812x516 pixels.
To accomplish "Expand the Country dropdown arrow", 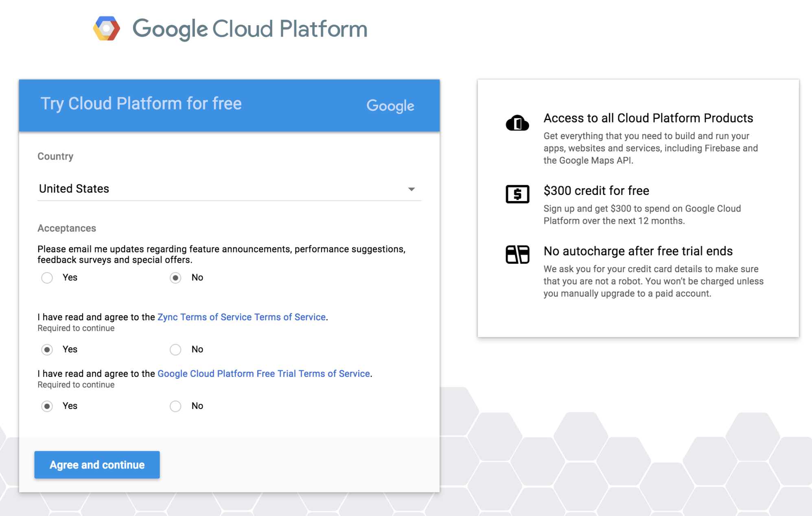I will 411,189.
